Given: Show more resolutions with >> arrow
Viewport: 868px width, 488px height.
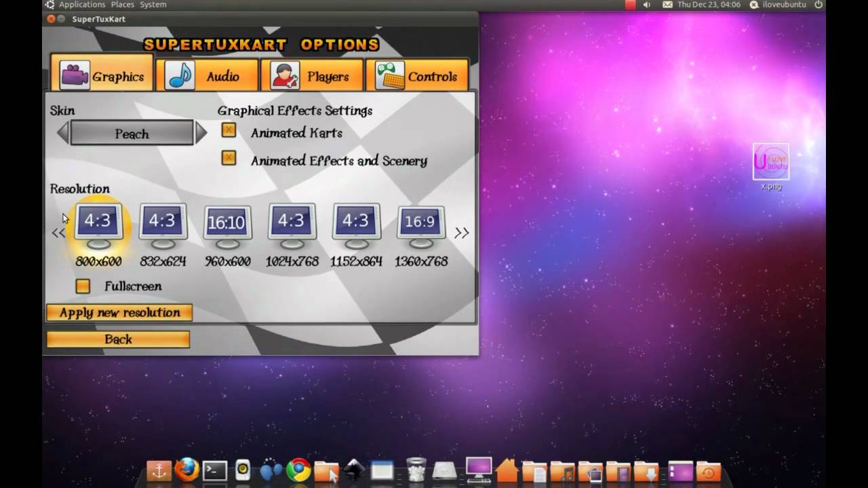Looking at the screenshot, I should point(462,233).
